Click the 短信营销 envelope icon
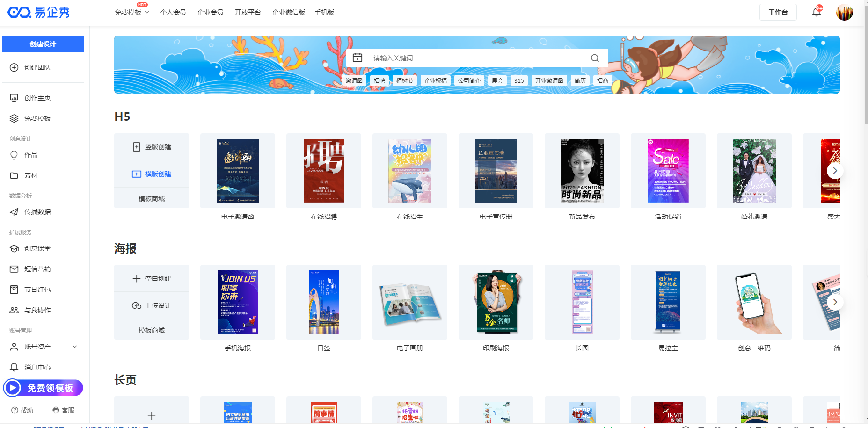This screenshot has width=868, height=428. [x=14, y=269]
